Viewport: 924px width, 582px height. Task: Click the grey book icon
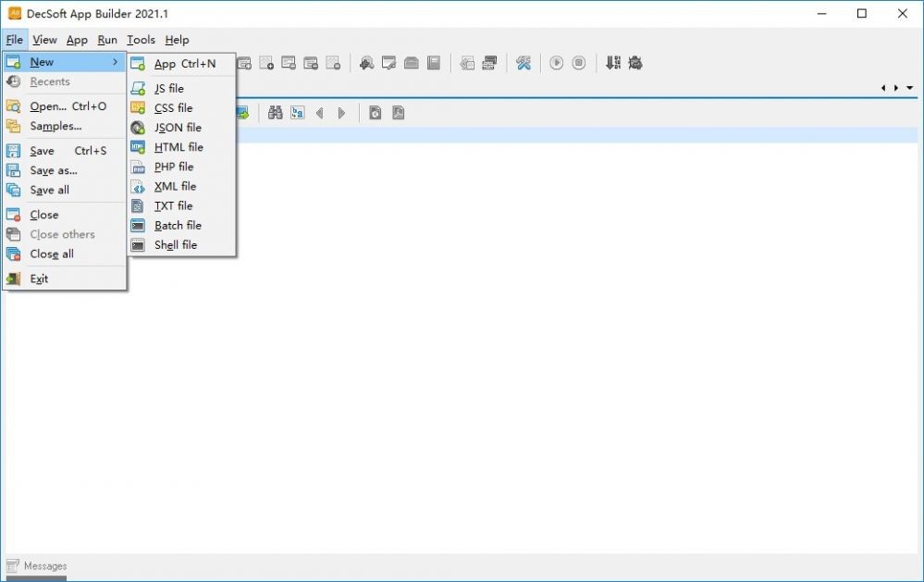(434, 63)
